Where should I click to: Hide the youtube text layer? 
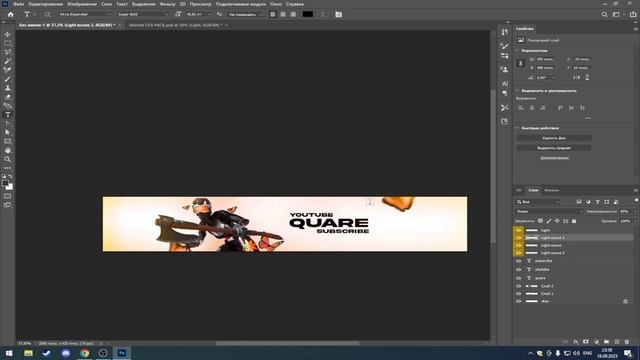tap(518, 269)
